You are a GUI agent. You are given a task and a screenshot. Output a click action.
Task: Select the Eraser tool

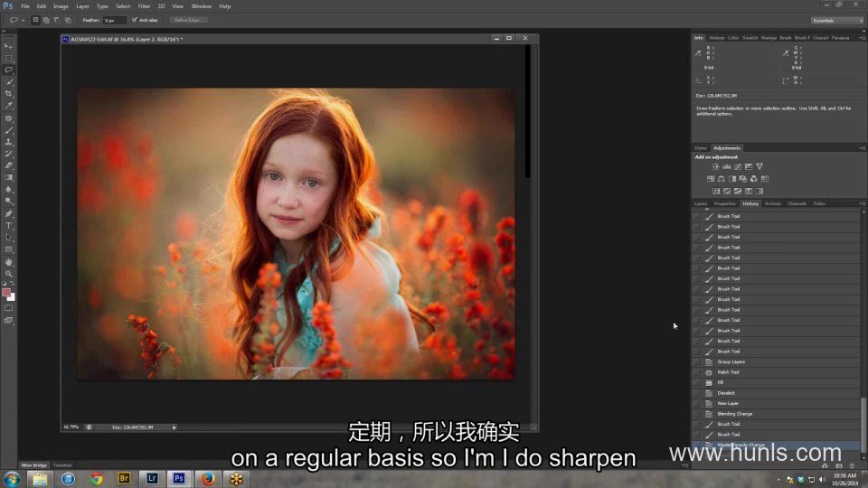8,165
